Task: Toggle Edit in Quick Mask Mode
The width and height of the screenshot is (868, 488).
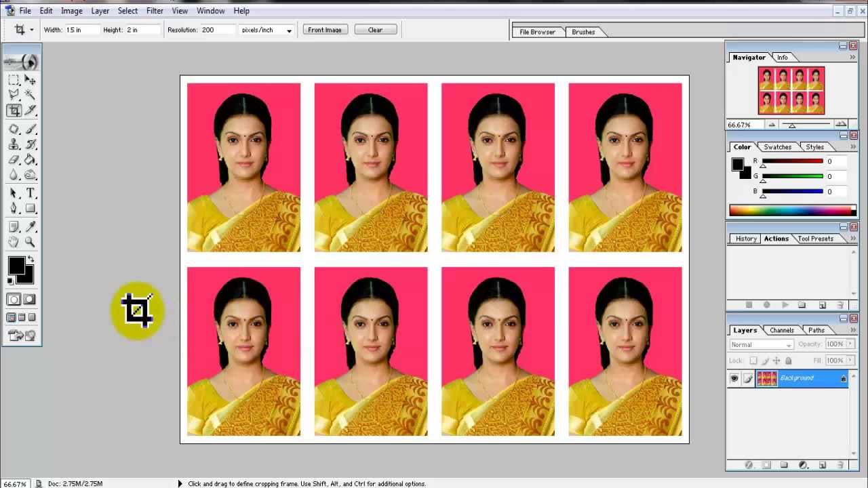Action: click(x=30, y=300)
